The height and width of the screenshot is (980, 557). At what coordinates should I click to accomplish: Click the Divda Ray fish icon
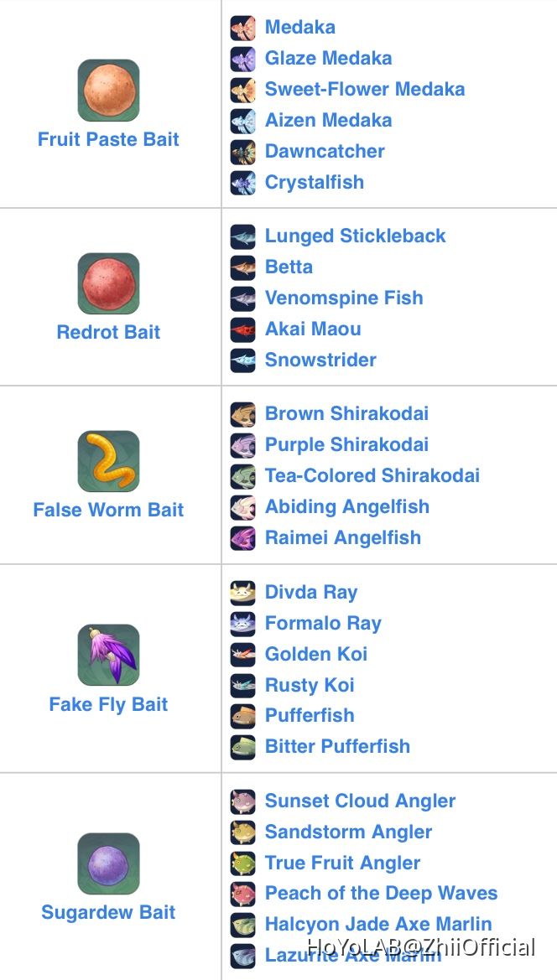coord(243,592)
